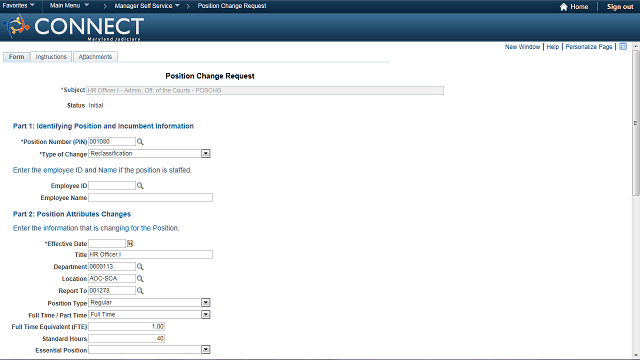
Task: Expand the Essential Position dropdown
Action: 206,350
